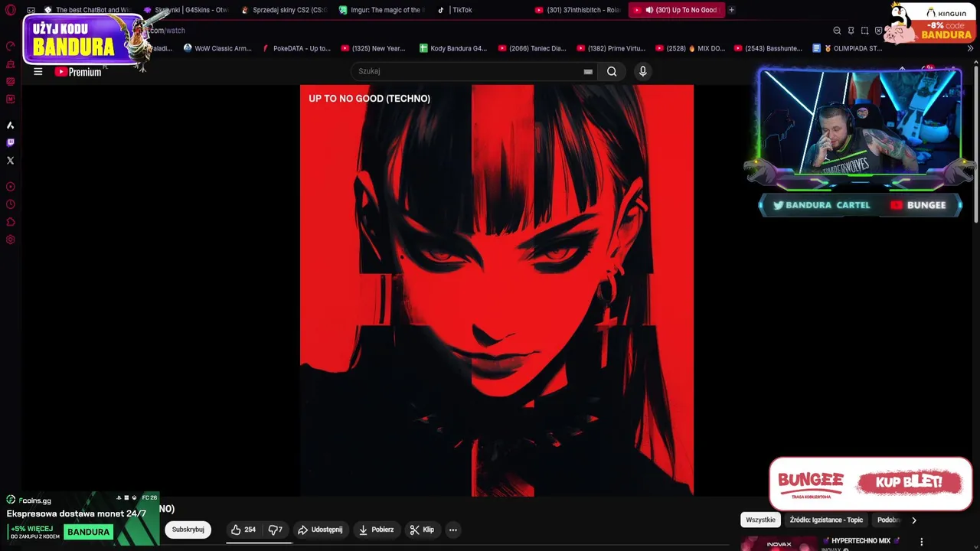This screenshot has width=980, height=551.
Task: Click the address bar URL text
Action: [167, 31]
